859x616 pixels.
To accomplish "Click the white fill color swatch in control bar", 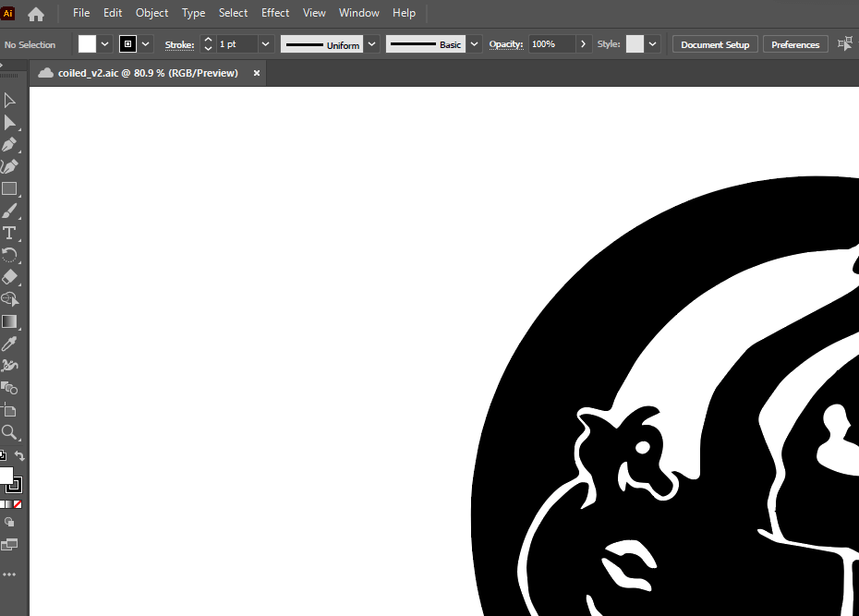I will tap(87, 44).
